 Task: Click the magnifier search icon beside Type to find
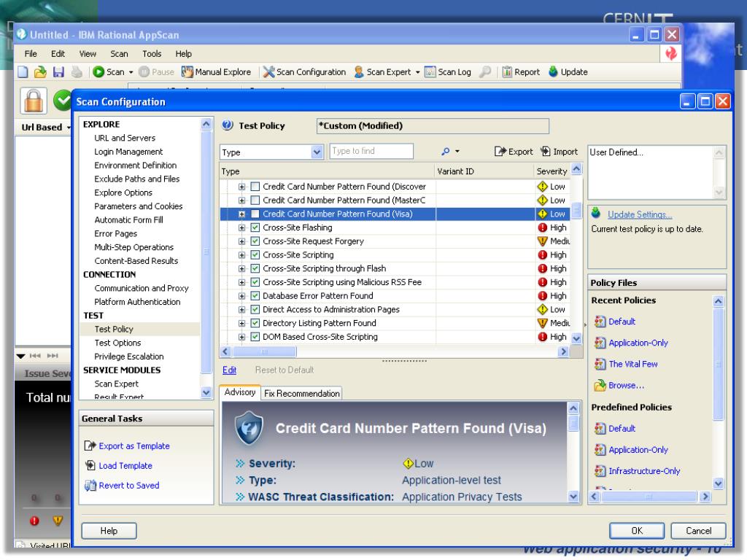tap(446, 152)
